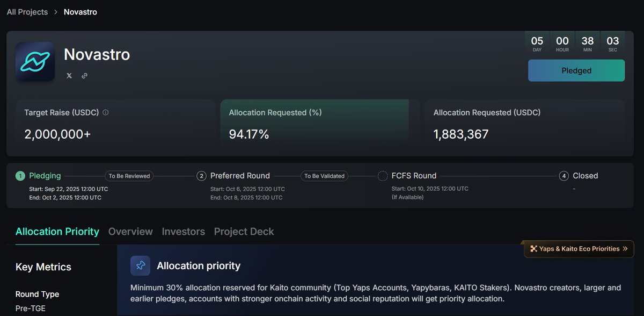
Task: Click the Yaps & Kaito Eco Priorities label
Action: tap(579, 249)
